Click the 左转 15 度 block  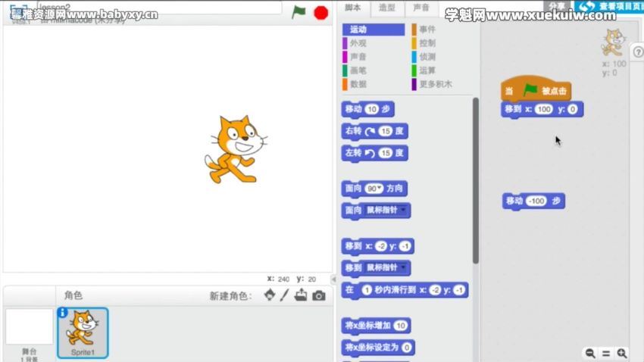pyautogui.click(x=374, y=153)
